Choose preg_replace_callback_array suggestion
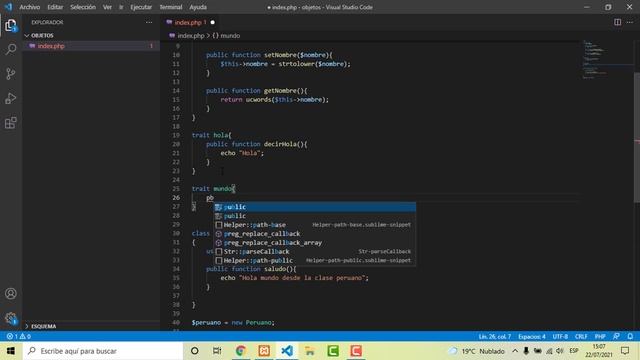Viewport: 640px width, 360px height. point(315,243)
